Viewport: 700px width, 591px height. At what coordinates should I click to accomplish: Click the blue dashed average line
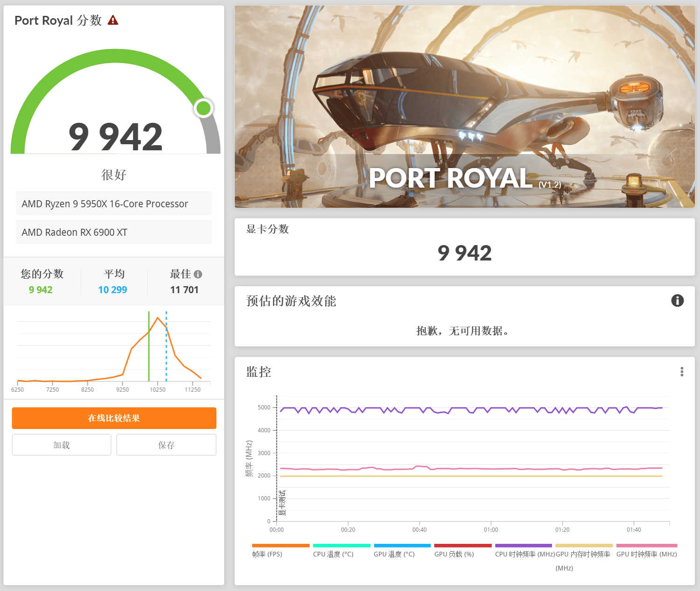click(x=166, y=346)
